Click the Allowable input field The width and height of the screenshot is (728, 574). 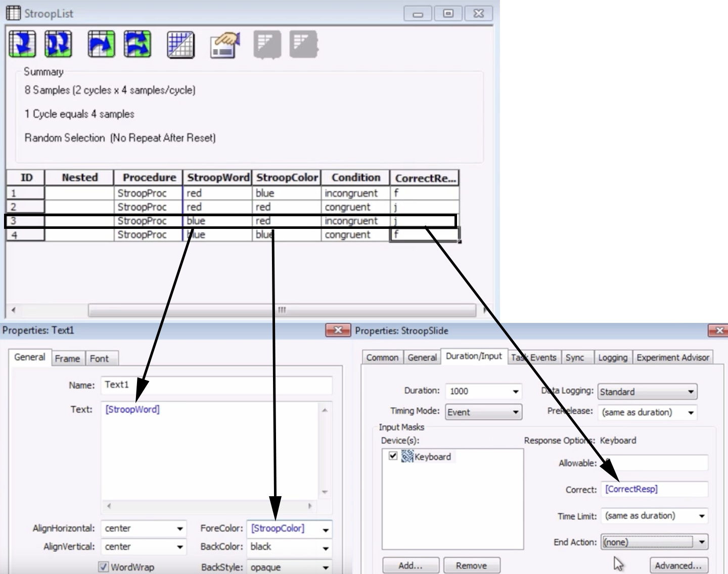(x=655, y=463)
